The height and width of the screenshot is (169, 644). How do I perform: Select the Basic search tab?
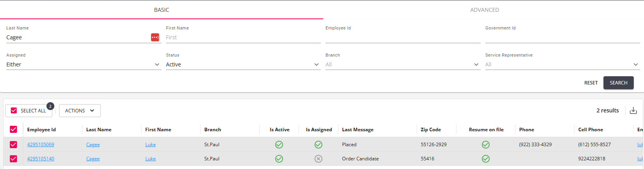point(161,10)
